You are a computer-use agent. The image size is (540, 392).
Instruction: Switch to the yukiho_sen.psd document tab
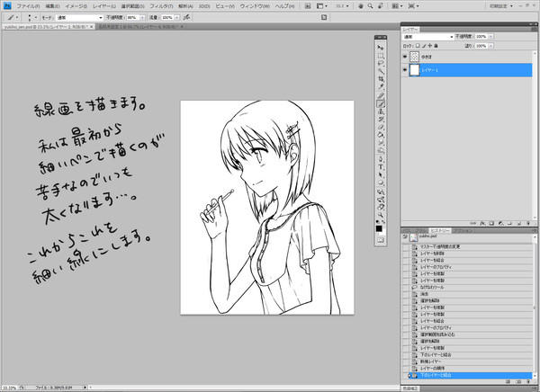[47, 26]
